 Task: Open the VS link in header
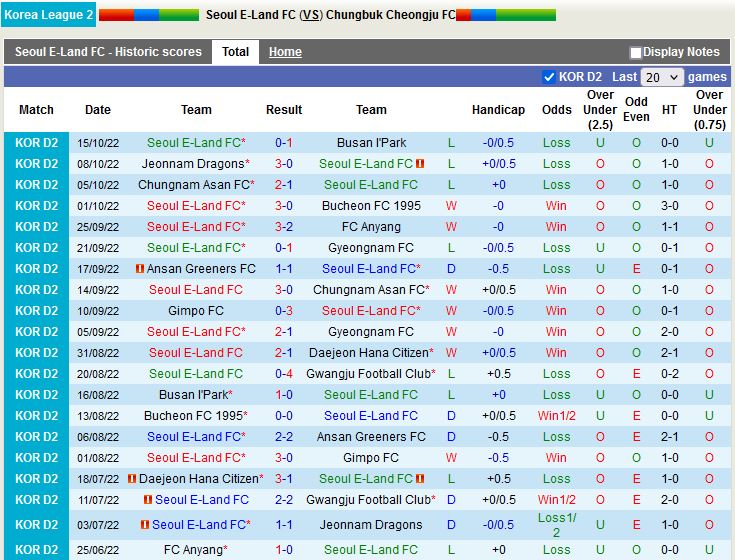(x=310, y=15)
